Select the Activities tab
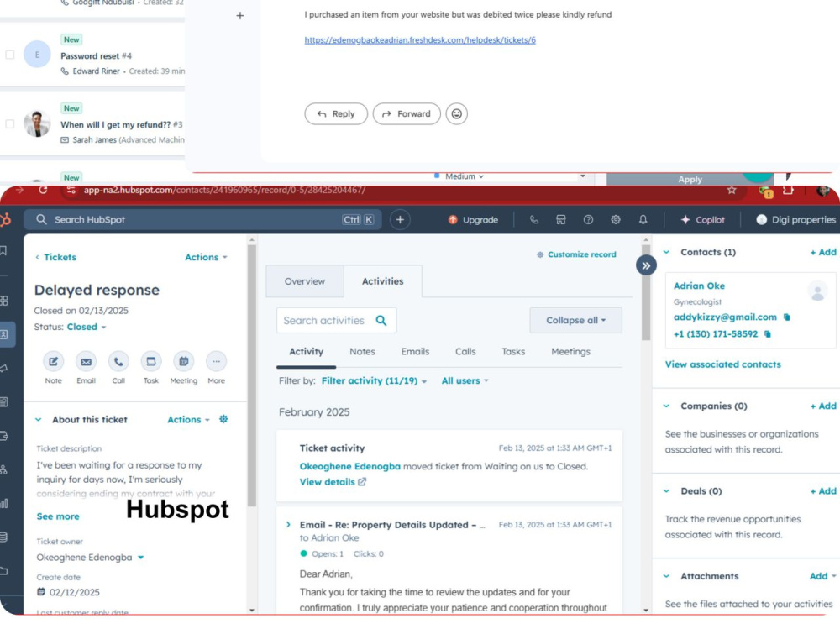 coord(382,281)
